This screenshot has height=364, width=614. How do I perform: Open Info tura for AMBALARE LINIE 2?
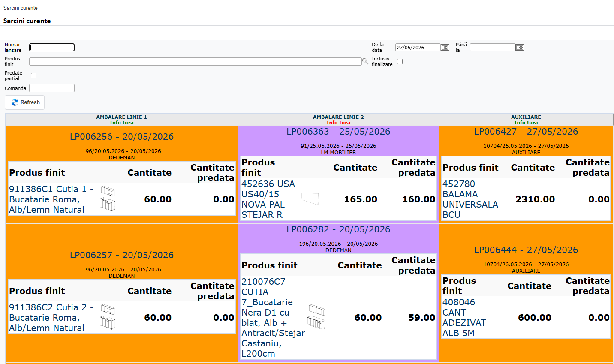[338, 123]
